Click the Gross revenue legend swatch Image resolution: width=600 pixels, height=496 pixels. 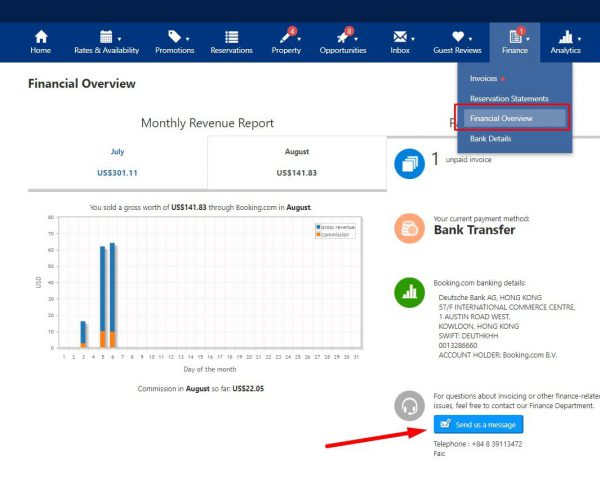pos(318,227)
